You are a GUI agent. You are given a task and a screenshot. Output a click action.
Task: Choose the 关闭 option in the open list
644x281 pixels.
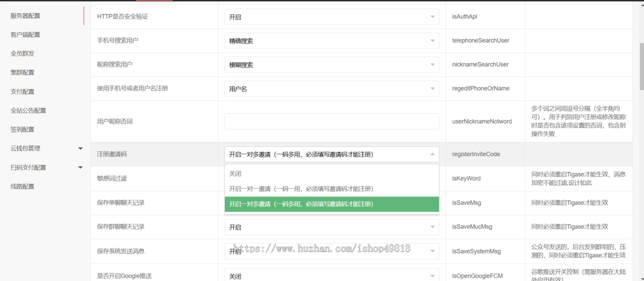coord(332,174)
